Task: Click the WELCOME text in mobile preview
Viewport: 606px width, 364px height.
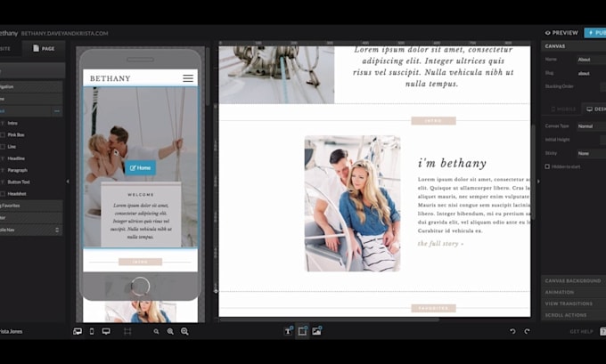Action: [141, 195]
